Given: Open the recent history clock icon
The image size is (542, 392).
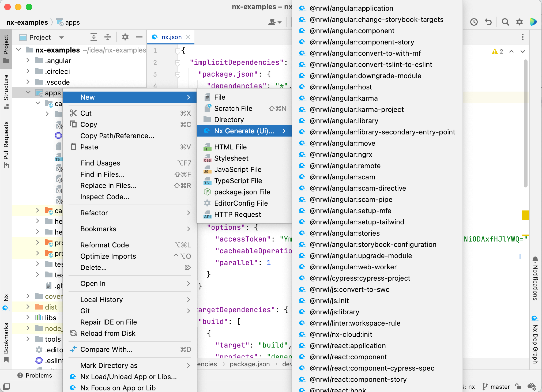Looking at the screenshot, I should point(474,22).
